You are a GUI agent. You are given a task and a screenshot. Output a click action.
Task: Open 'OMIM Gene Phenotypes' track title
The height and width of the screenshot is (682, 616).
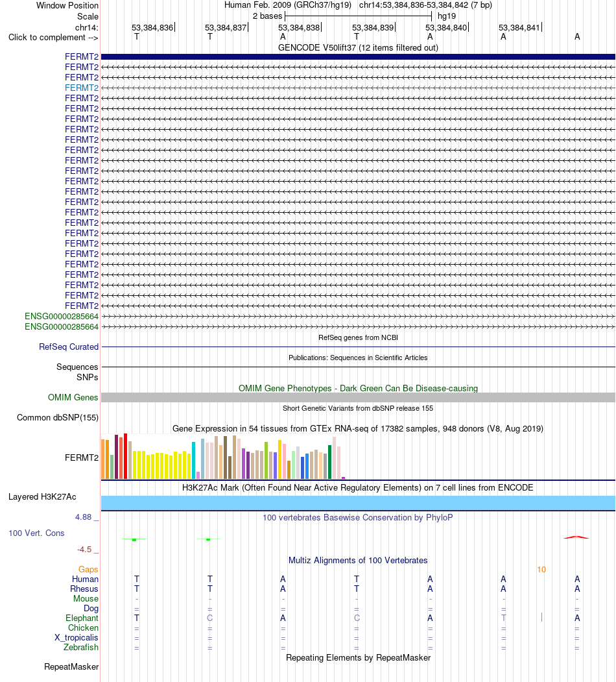tap(358, 389)
